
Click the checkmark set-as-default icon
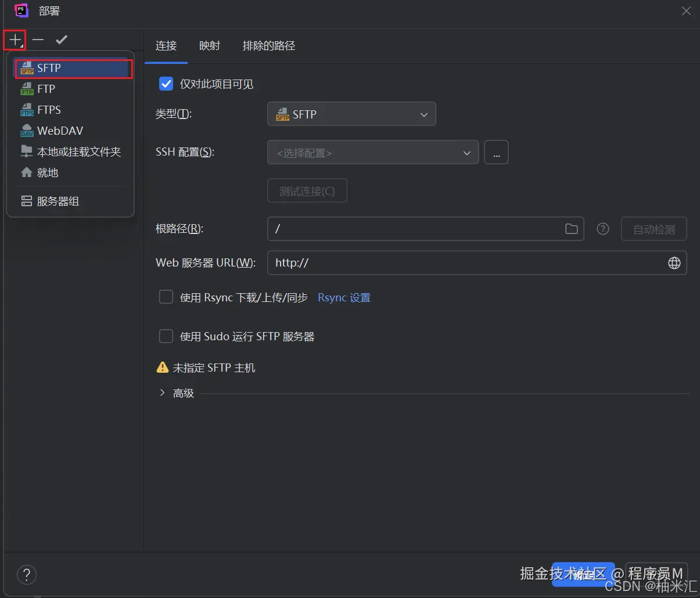[x=62, y=39]
